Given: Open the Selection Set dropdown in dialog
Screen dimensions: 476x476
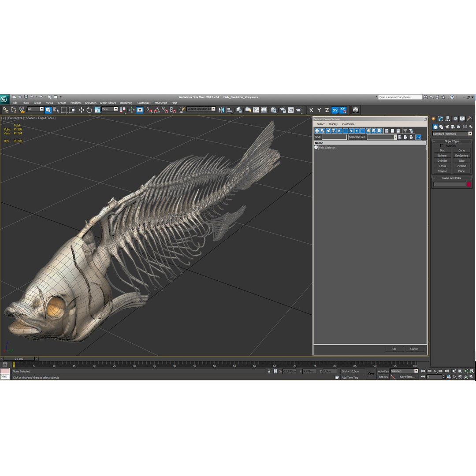Looking at the screenshot, I should (395, 137).
